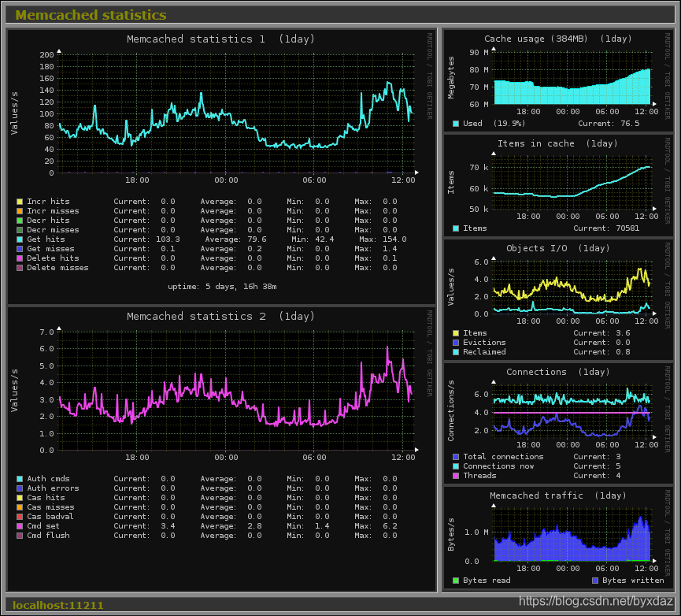This screenshot has height=616, width=681.
Task: Click the Connections now legend label
Action: pos(498,466)
